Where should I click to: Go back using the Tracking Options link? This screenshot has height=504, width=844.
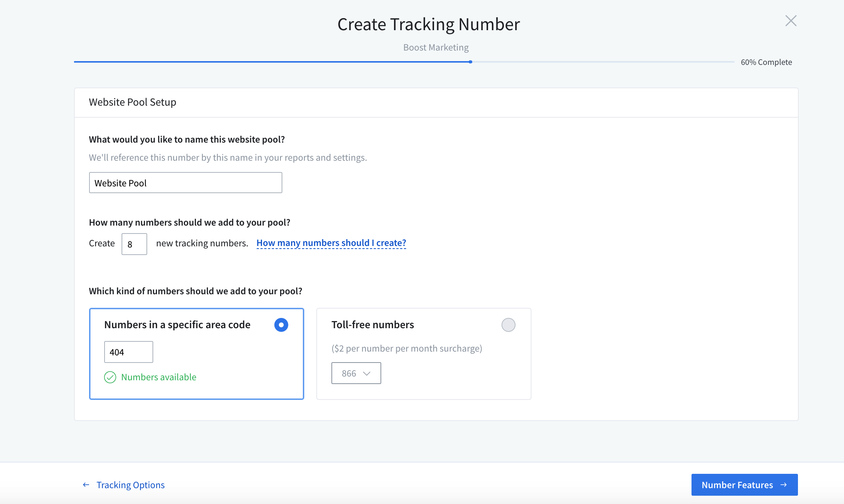coord(130,484)
